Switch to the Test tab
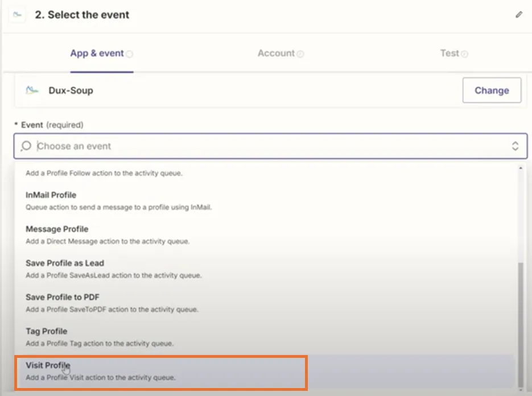 point(454,53)
